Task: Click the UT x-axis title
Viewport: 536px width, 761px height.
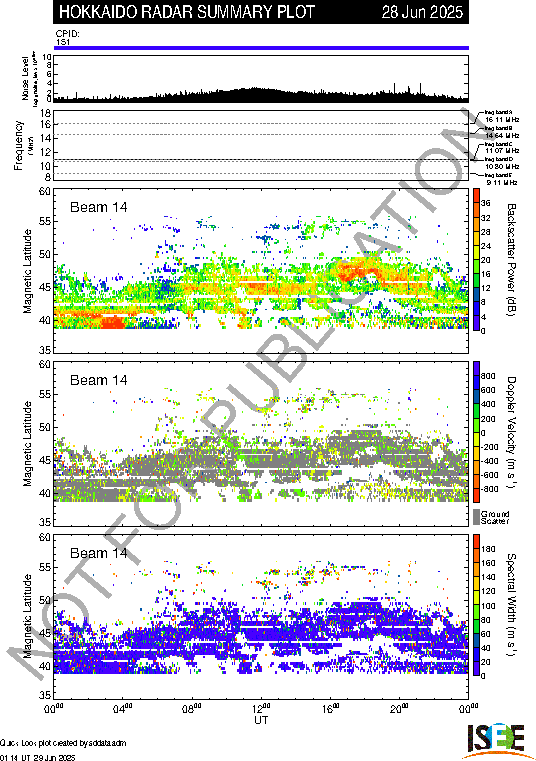Action: [x=261, y=720]
